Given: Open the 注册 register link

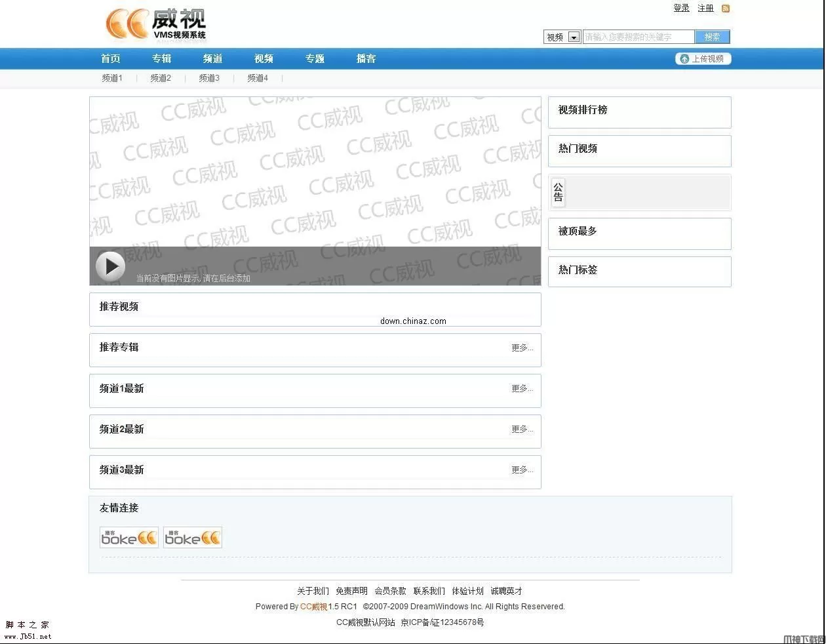Looking at the screenshot, I should [705, 8].
